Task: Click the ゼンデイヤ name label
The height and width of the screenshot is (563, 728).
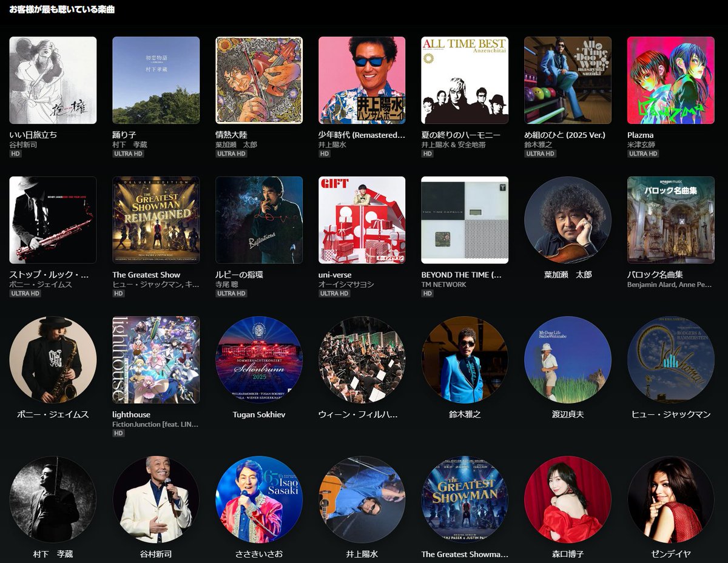Action: pyautogui.click(x=671, y=554)
